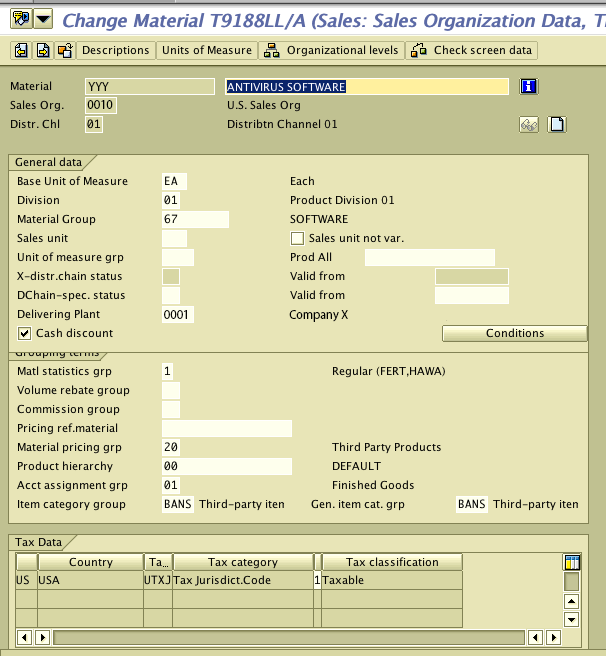Click the left scroll arrow at table's right
Screen dimensions: 606x656
click(x=535, y=638)
